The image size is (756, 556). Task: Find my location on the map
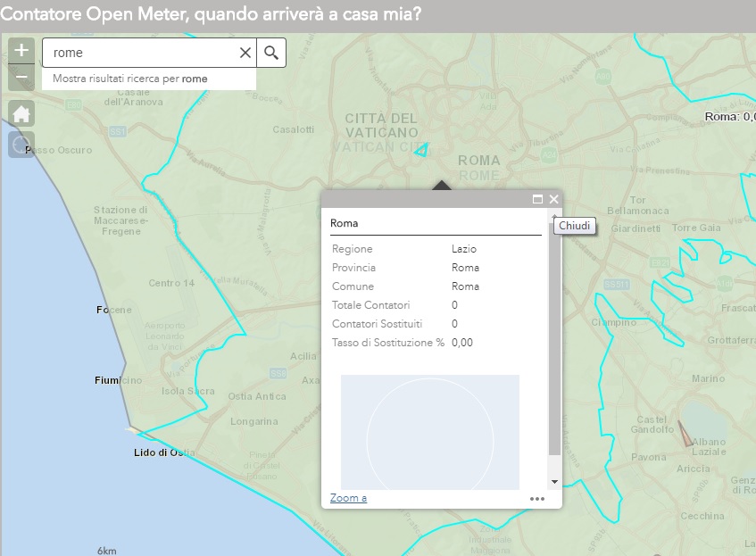[22, 145]
